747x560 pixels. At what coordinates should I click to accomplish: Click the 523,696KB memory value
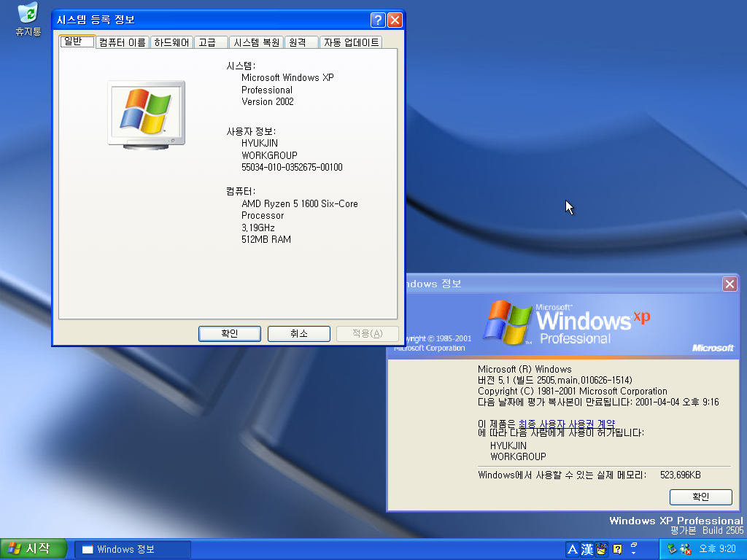681,475
